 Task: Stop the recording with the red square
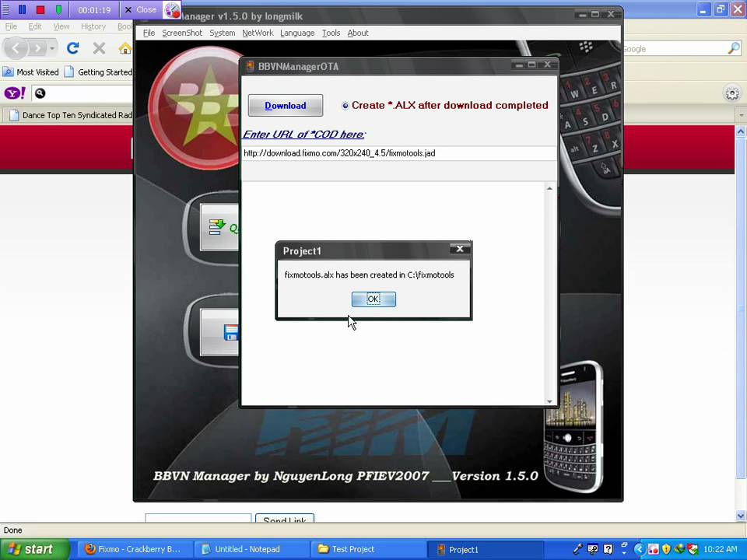pos(40,9)
